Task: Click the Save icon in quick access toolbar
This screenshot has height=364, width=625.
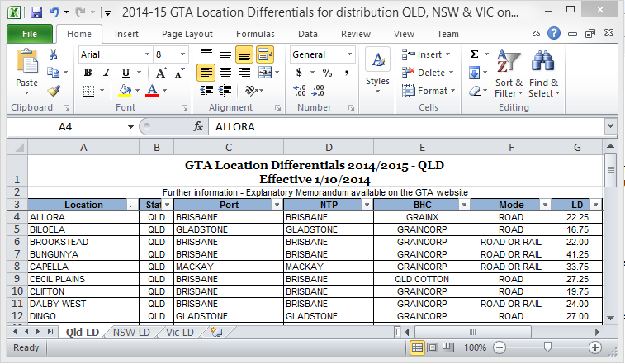Action: click(36, 13)
